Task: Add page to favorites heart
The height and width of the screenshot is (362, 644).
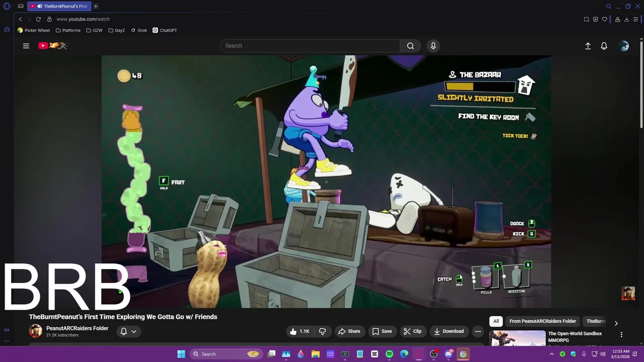Action: tap(604, 19)
